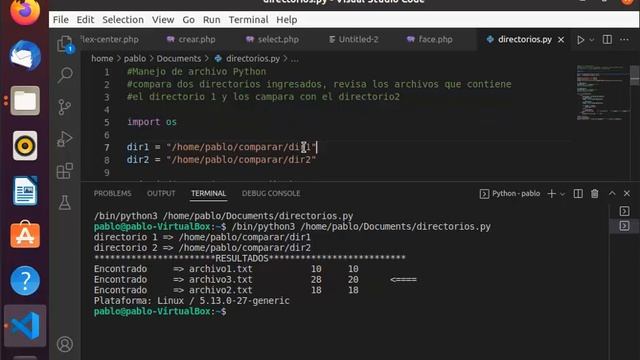Switch to the face.php editor tab

[x=430, y=40]
